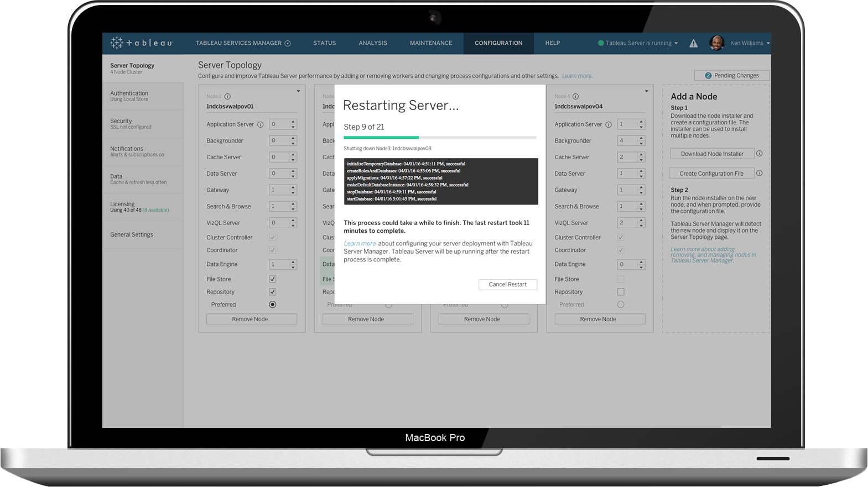Open General Settings in sidebar
The image size is (868, 487).
click(x=143, y=235)
